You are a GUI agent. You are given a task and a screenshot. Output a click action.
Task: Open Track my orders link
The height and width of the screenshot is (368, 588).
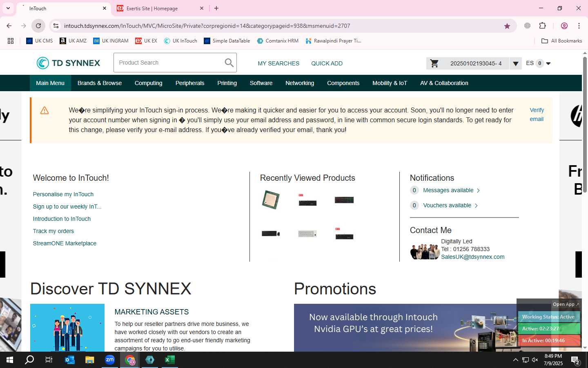[53, 231]
